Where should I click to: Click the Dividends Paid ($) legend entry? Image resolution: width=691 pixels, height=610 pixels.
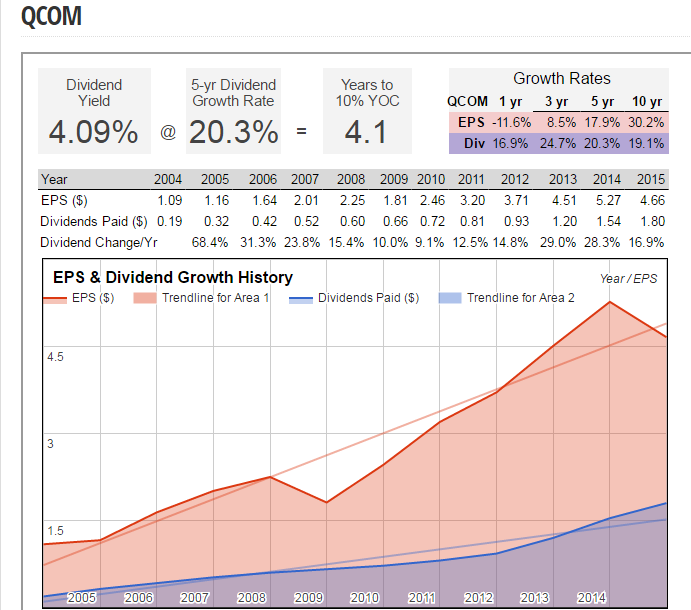[354, 298]
